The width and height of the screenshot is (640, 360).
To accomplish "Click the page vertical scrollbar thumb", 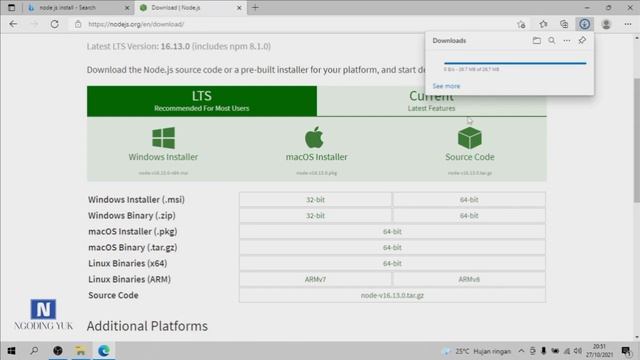I will click(x=636, y=140).
